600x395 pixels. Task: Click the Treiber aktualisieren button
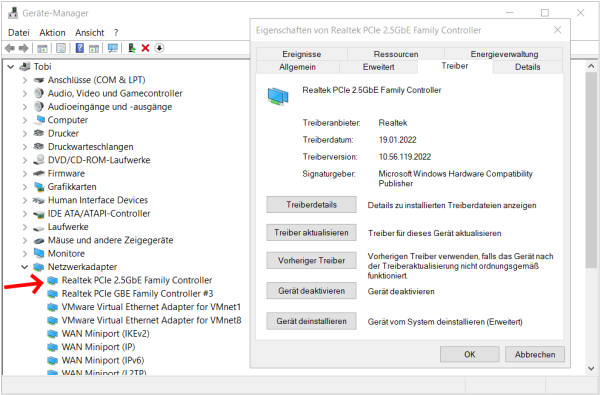[x=311, y=233]
